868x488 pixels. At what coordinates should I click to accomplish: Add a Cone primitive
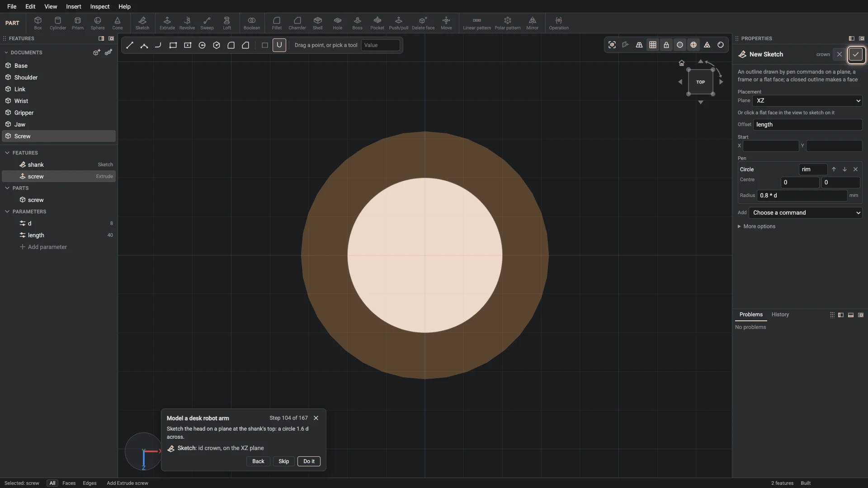pos(118,23)
